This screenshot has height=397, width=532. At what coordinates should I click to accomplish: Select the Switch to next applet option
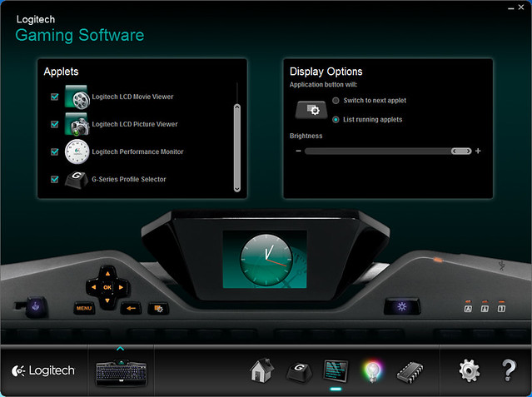[x=336, y=101]
